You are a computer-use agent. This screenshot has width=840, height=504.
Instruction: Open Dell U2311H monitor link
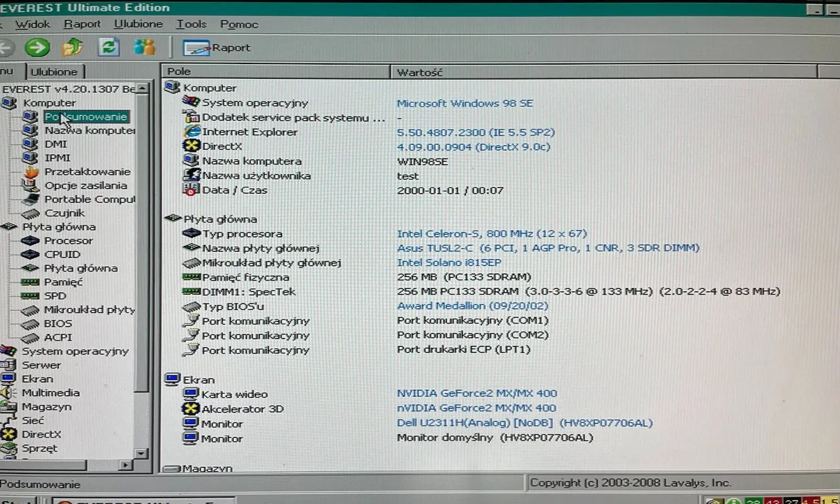pos(524,423)
